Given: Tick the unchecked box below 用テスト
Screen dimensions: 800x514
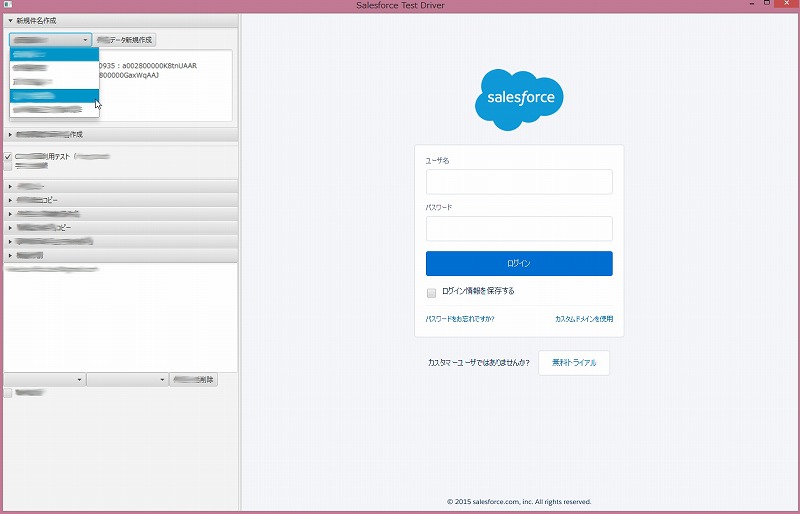Looking at the screenshot, I should (8, 166).
